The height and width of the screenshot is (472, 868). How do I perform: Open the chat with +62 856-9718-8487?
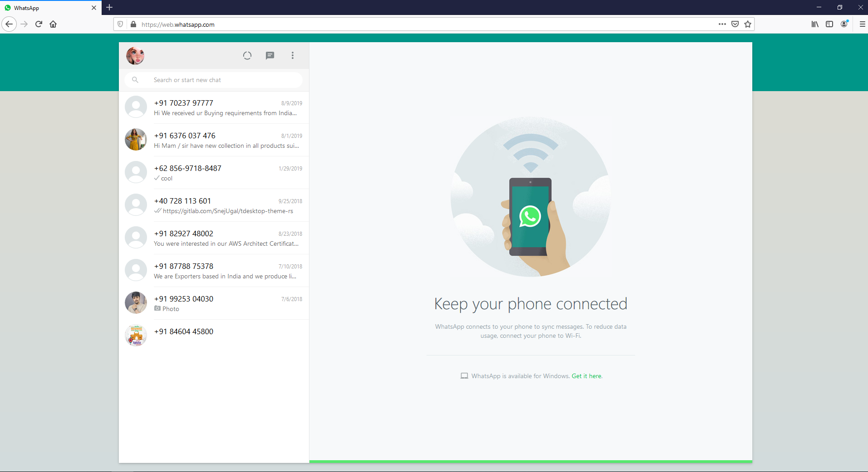click(213, 172)
